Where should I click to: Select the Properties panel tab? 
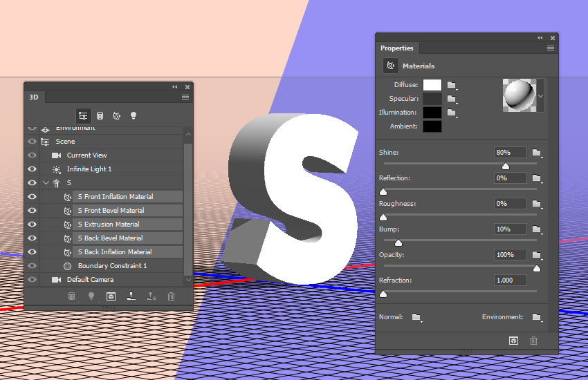pyautogui.click(x=397, y=48)
